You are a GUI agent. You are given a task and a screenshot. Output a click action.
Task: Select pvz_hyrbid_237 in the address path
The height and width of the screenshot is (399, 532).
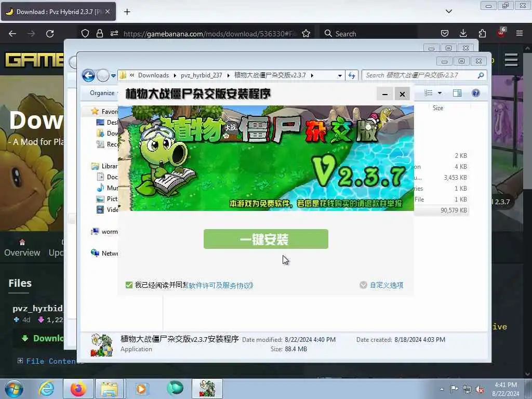201,75
